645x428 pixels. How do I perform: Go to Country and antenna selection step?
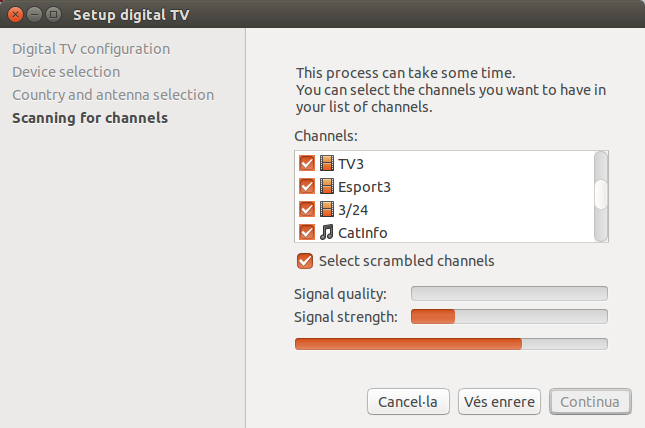coord(113,95)
